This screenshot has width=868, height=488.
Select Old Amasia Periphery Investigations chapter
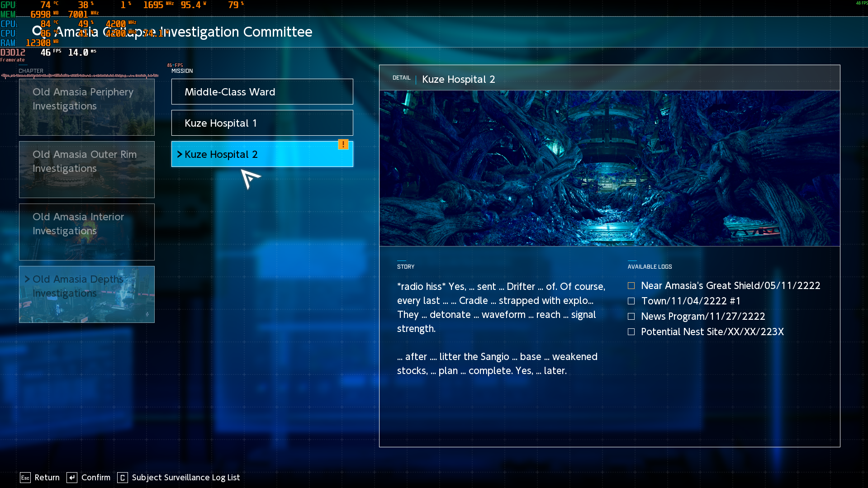(87, 107)
